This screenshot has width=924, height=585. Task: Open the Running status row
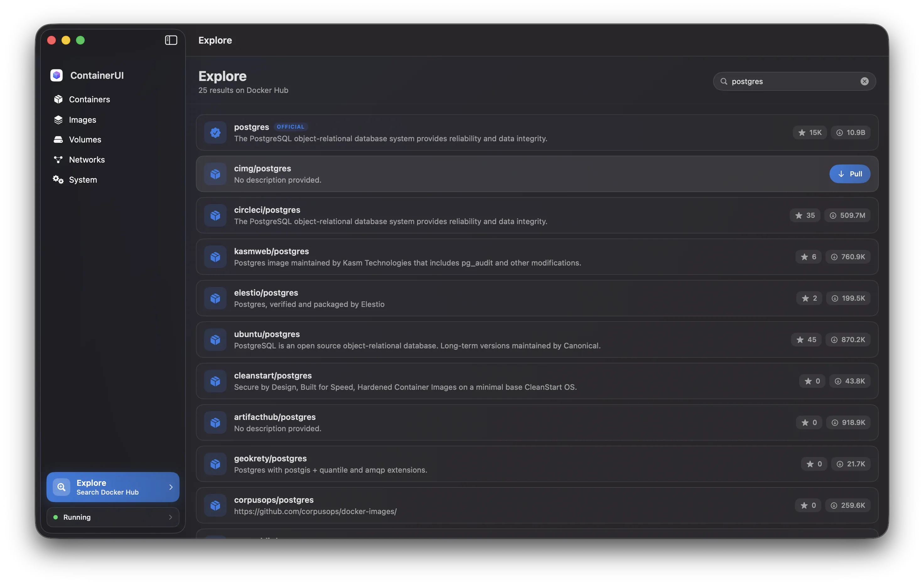coord(113,517)
